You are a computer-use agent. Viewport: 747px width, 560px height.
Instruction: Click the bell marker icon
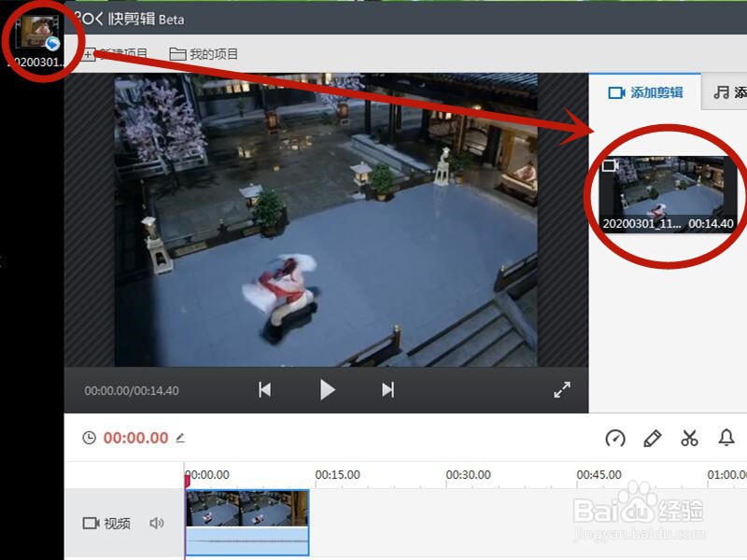[x=726, y=438]
